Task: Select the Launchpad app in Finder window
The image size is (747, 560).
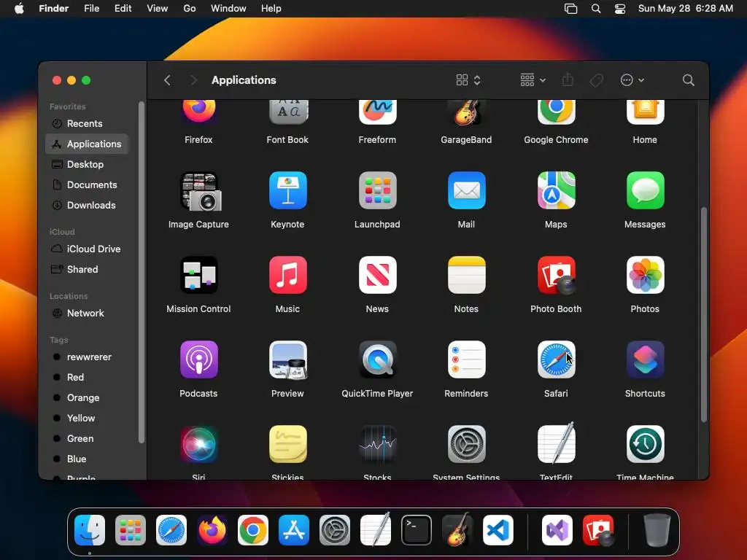Action: point(377,190)
